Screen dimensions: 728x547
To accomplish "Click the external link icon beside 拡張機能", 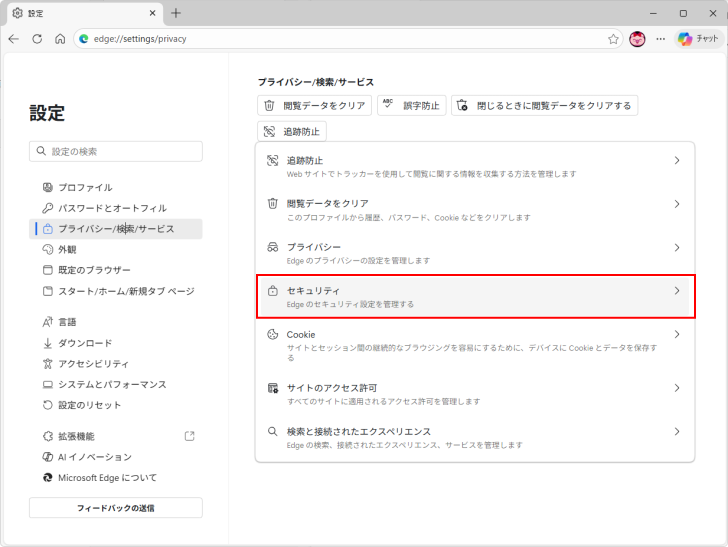I will click(x=190, y=436).
